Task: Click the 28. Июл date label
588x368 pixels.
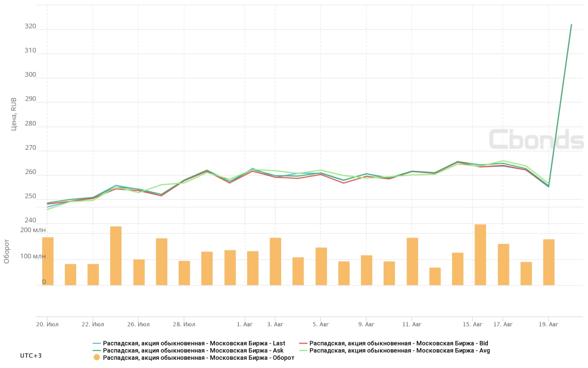Action: (184, 324)
